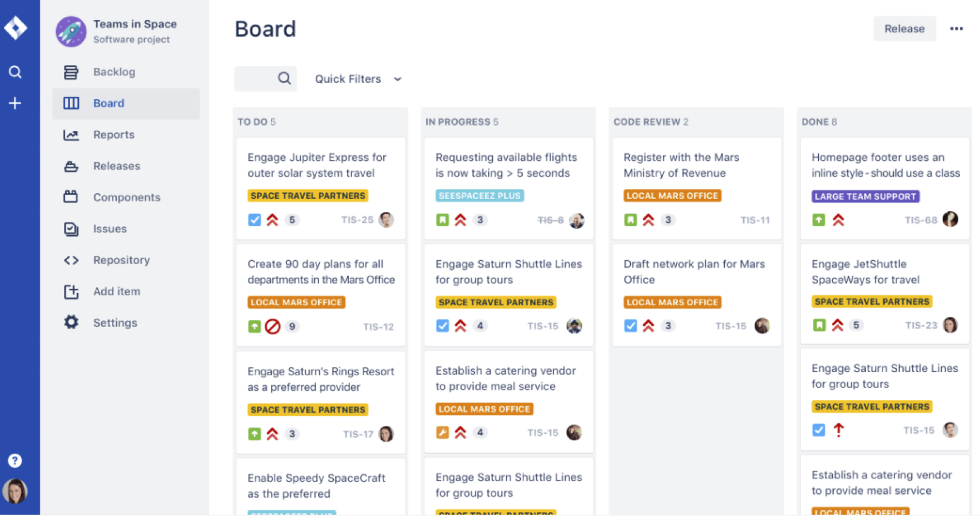Screen dimensions: 980x516
Task: Click blue checkbox icon on In Progress Saturn Shuttle TIS-15
Action: pos(442,326)
